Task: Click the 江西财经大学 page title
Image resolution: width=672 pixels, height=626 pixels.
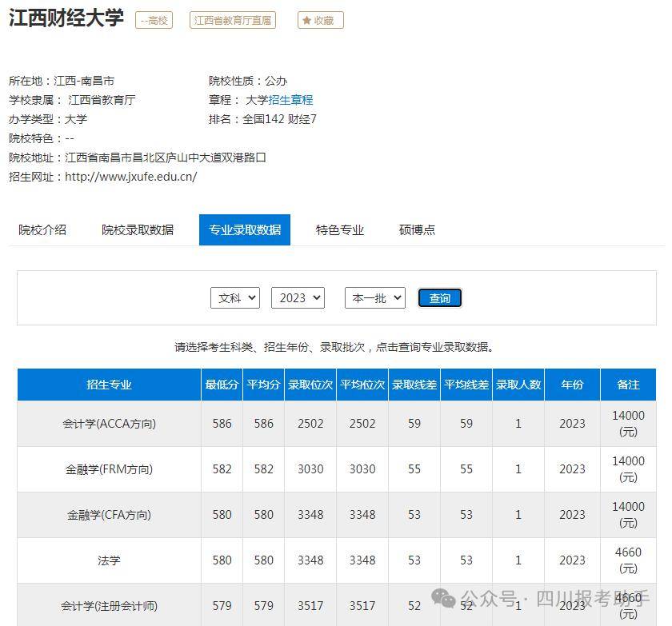Action: coord(66,18)
